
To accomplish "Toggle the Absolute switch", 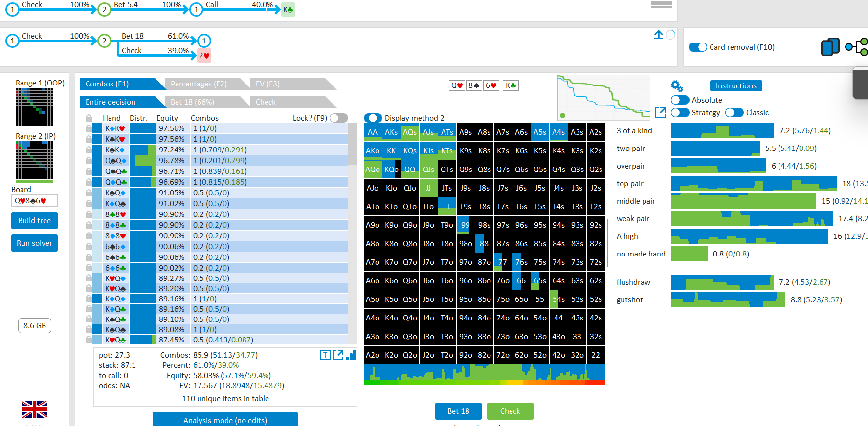I will point(680,100).
